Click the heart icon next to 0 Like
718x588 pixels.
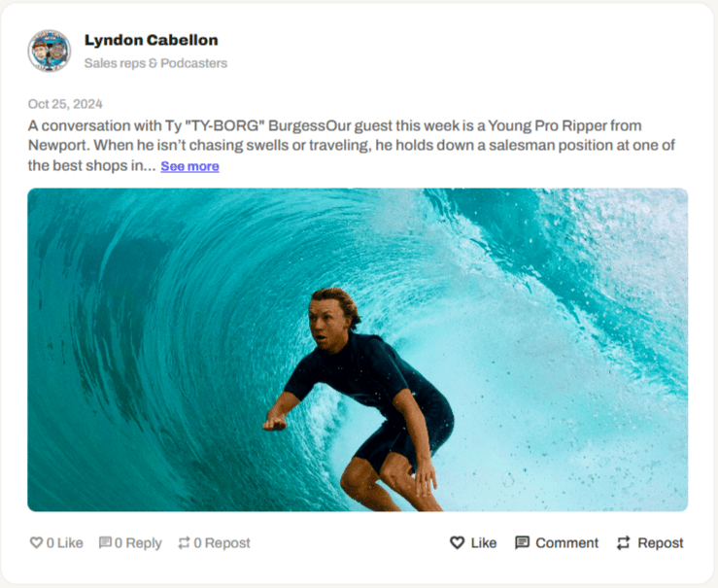pos(36,542)
